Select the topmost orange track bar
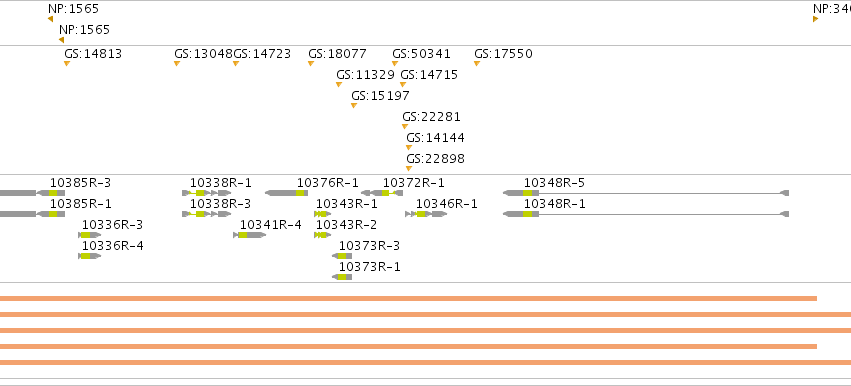The height and width of the screenshot is (386, 851). [408, 299]
